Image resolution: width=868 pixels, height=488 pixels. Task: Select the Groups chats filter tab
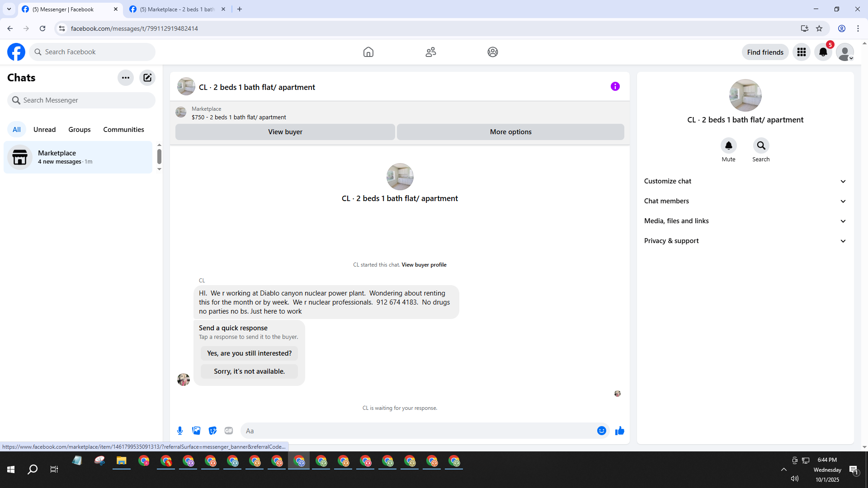coord(80,130)
